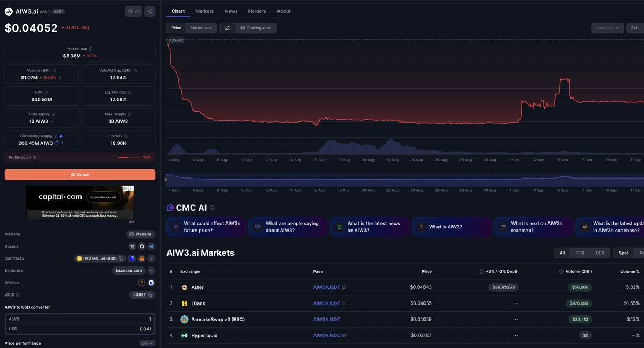Click the Hyperliquid exchange name
The image size is (644, 348).
click(204, 336)
